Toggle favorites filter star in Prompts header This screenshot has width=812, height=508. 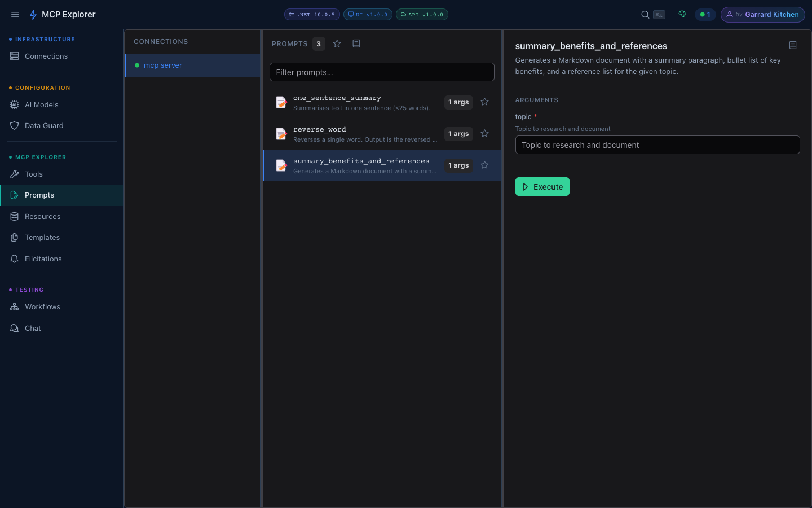pyautogui.click(x=337, y=44)
